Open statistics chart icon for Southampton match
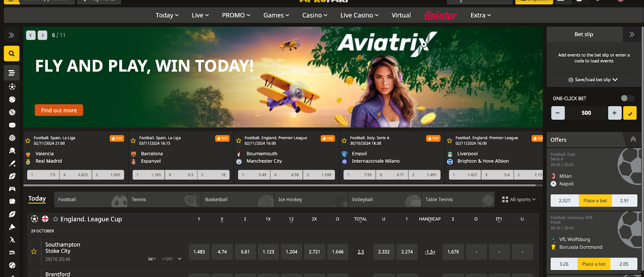Viewport: 644px width, 277px height. pos(151,259)
